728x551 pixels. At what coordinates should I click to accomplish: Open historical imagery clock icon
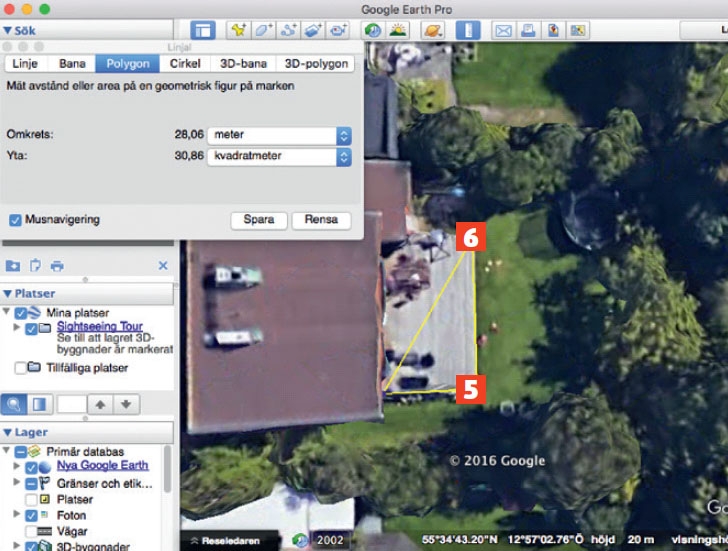372,31
